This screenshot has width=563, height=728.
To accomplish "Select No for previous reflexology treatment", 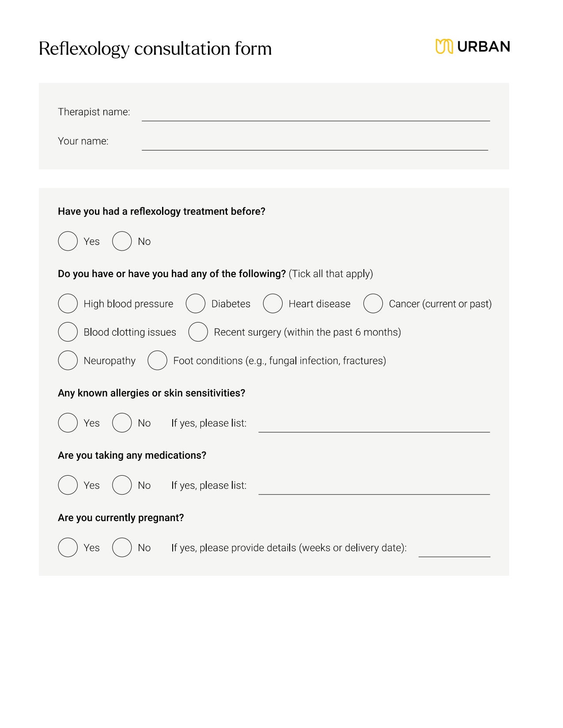I will (x=122, y=241).
